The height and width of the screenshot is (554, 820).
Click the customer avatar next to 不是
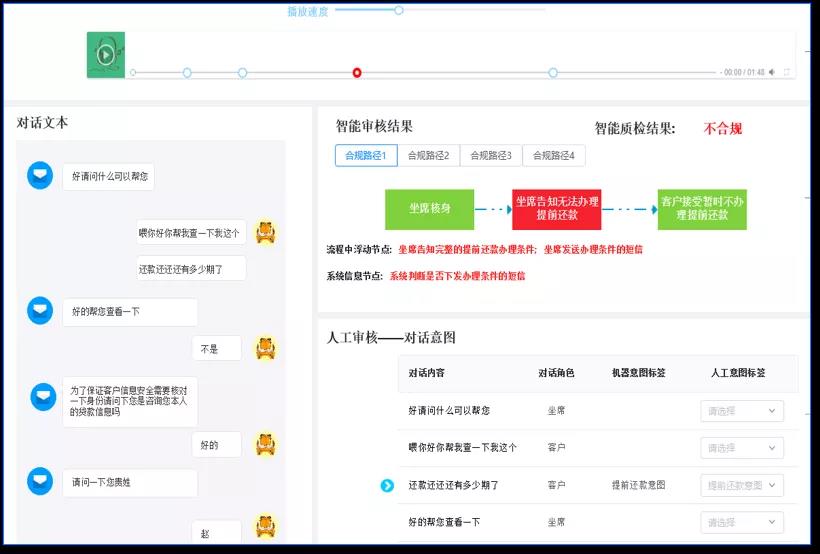point(265,348)
